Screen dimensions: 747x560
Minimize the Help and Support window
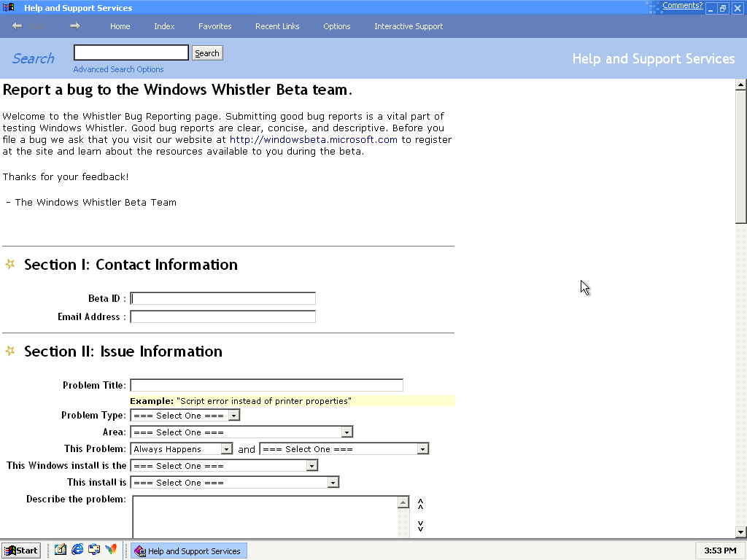click(711, 8)
